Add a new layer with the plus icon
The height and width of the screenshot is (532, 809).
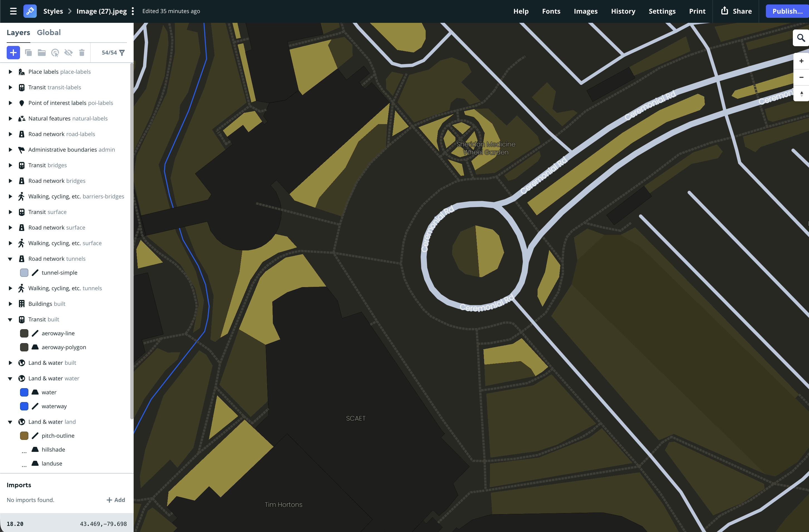tap(13, 53)
